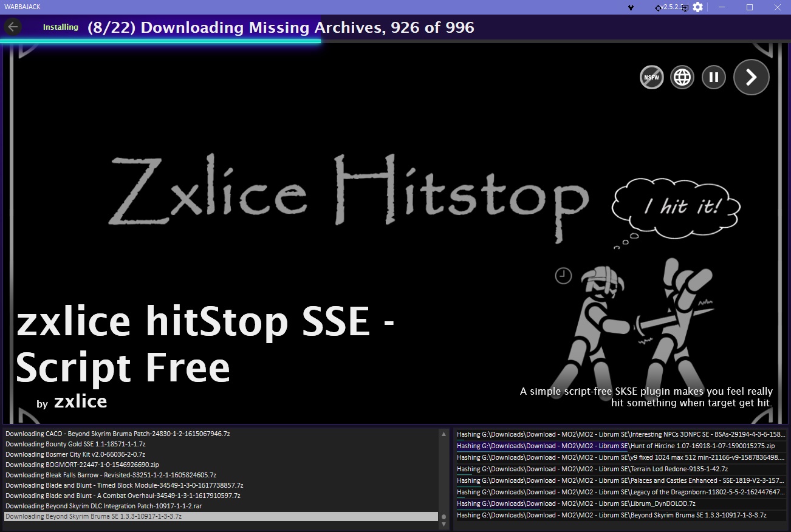Close the Wabbajack window
Screen dimensions: 791x532
tap(778, 7)
